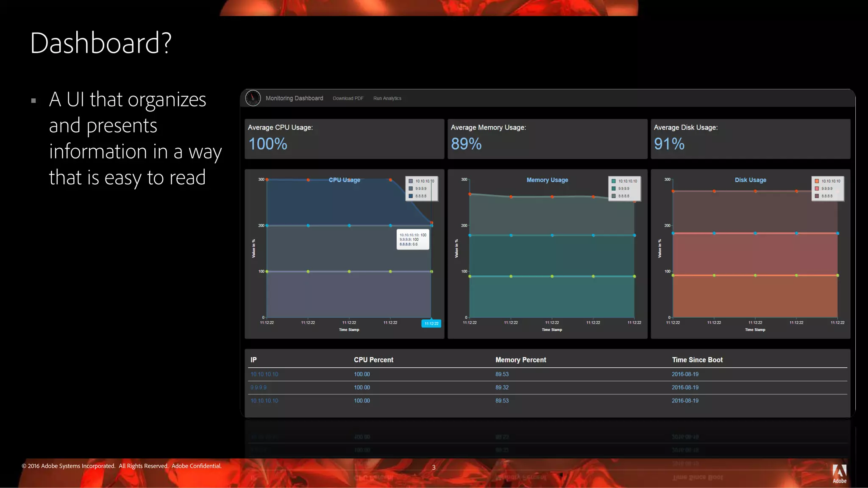Click the Average CPU Usage 100% card
The height and width of the screenshot is (488, 868).
tap(344, 139)
